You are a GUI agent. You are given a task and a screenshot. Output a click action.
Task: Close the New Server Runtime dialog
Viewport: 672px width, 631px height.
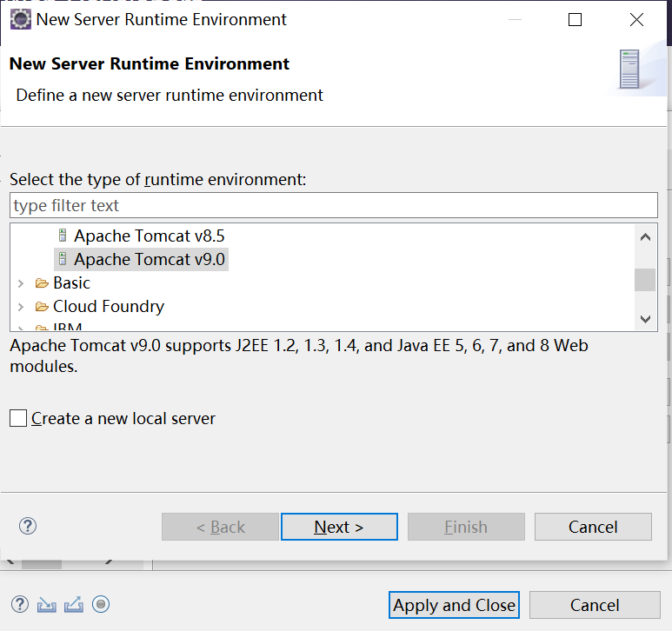[x=637, y=20]
